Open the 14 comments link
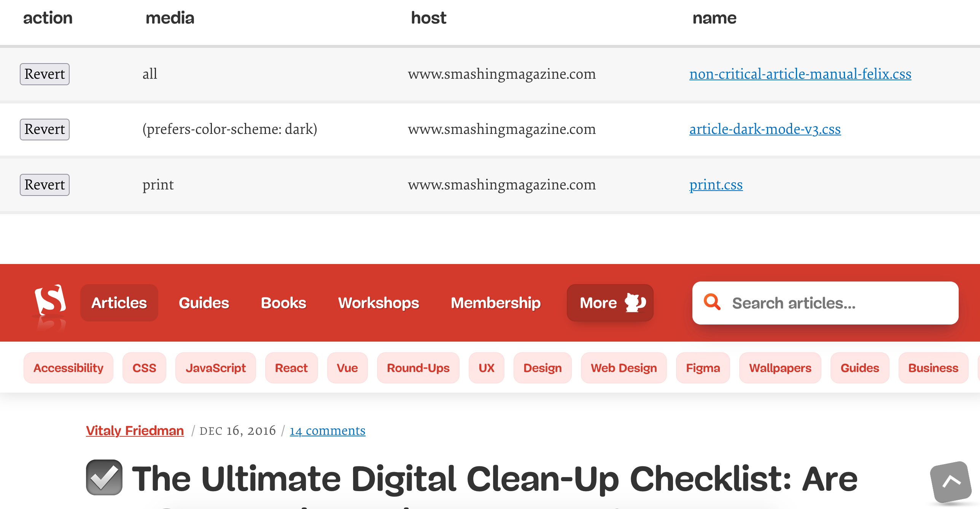 [x=328, y=431]
